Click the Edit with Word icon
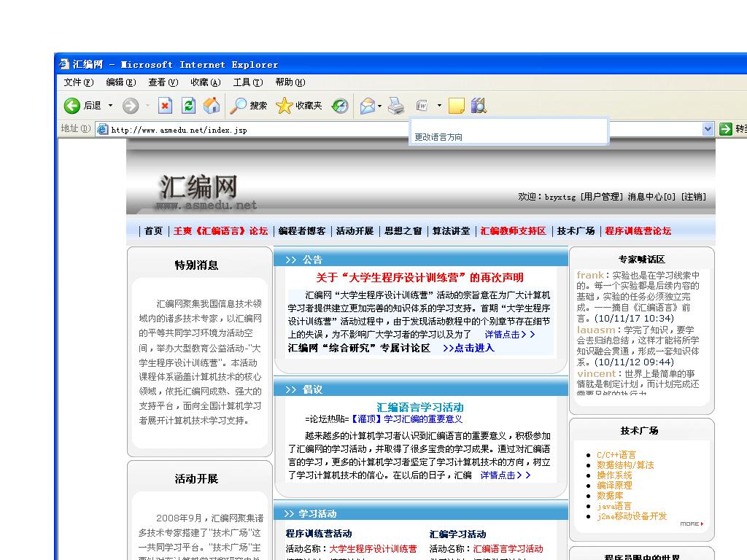747x560 pixels. (422, 106)
